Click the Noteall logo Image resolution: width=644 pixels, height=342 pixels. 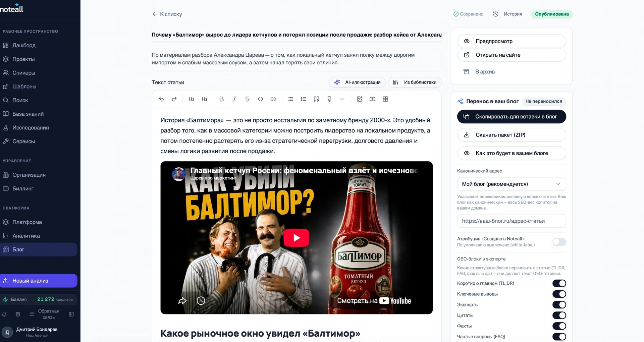click(x=12, y=8)
